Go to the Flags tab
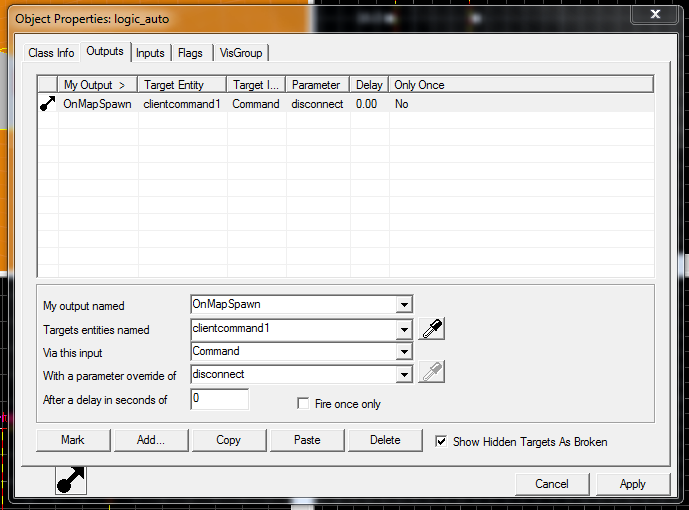689x510 pixels. 190,52
